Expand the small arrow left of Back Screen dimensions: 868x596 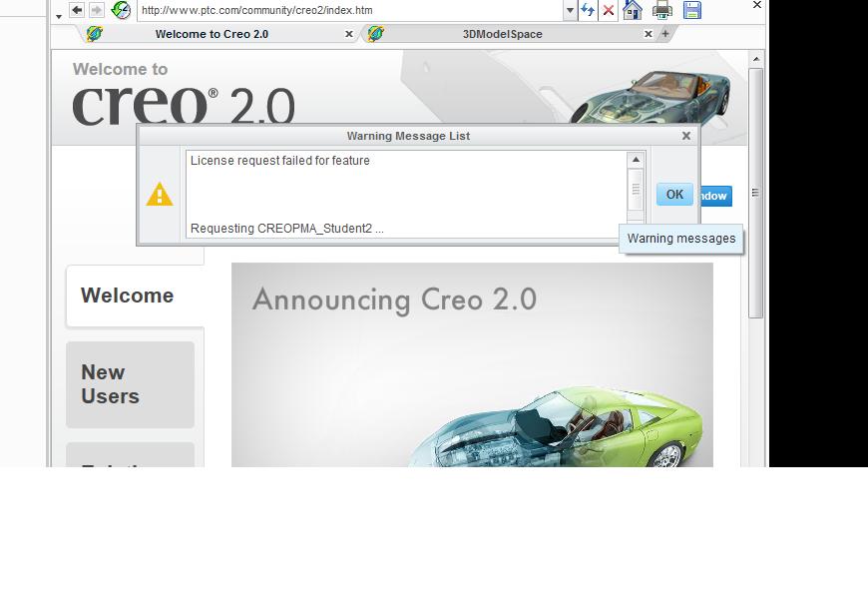pyautogui.click(x=59, y=17)
